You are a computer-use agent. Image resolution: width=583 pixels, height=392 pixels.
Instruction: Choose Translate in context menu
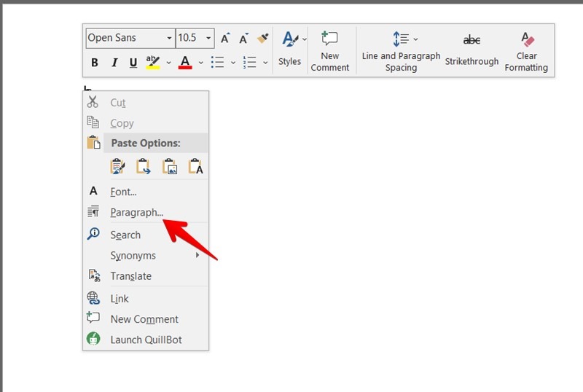pos(145,276)
